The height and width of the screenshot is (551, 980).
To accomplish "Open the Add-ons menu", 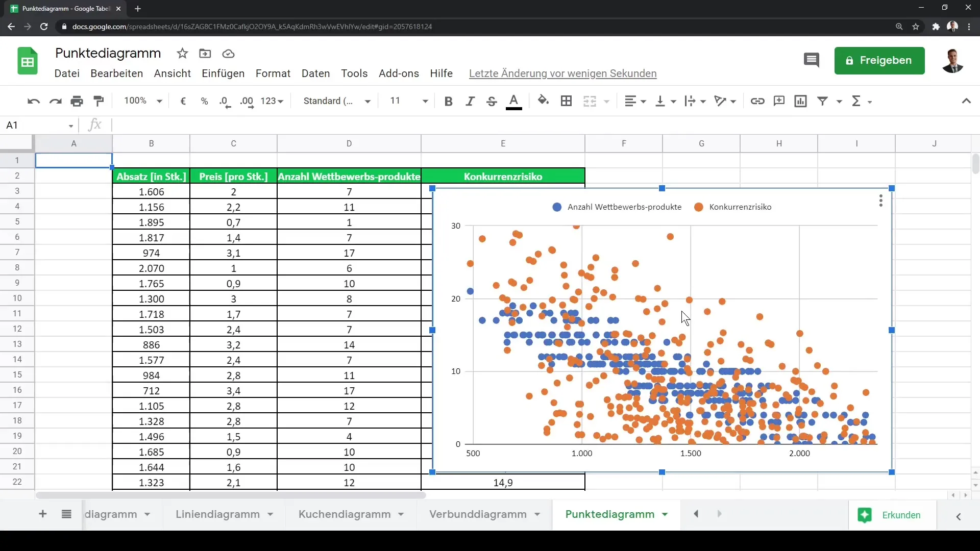I will pos(399,73).
